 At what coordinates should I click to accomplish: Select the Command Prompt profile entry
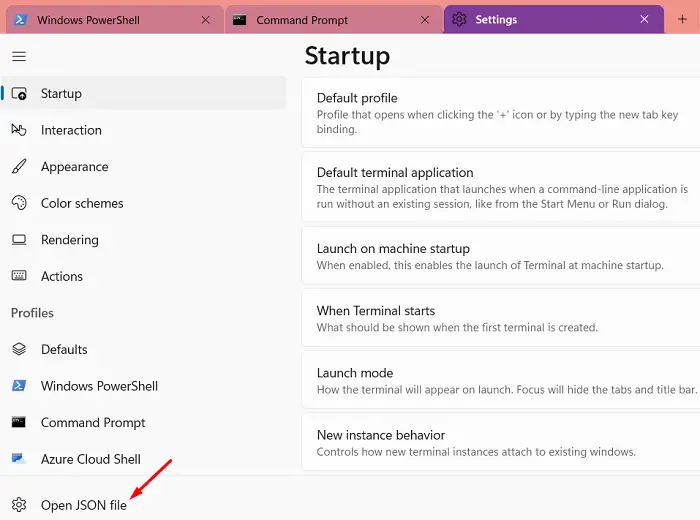[x=93, y=422]
